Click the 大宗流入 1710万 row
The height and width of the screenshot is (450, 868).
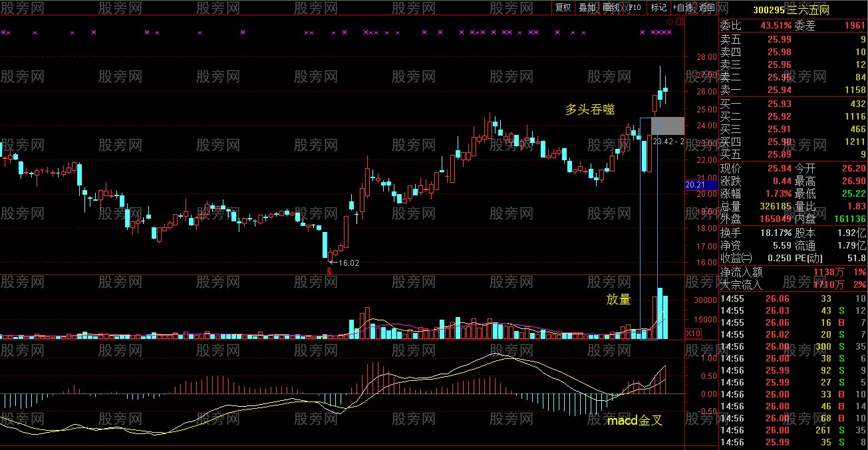click(x=793, y=284)
